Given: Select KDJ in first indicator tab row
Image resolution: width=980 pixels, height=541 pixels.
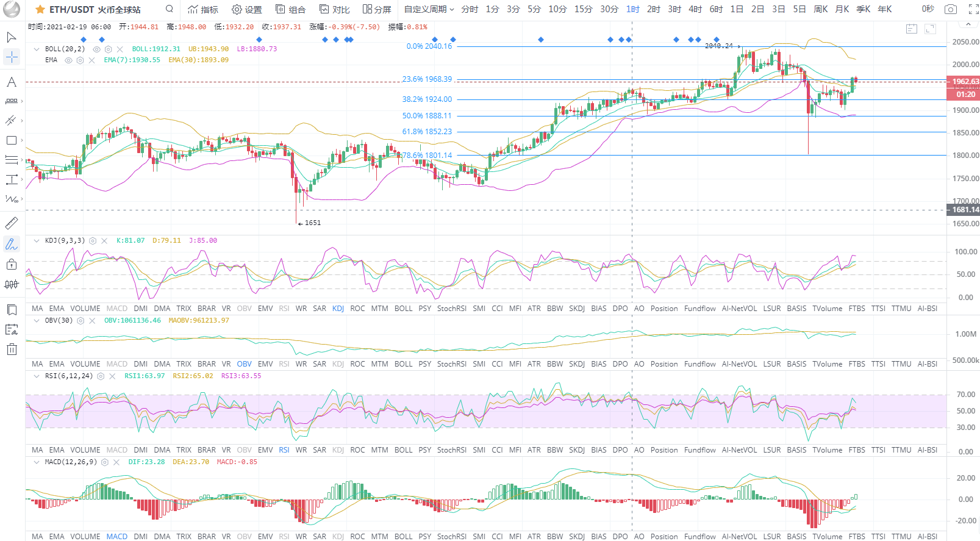Looking at the screenshot, I should tap(338, 309).
